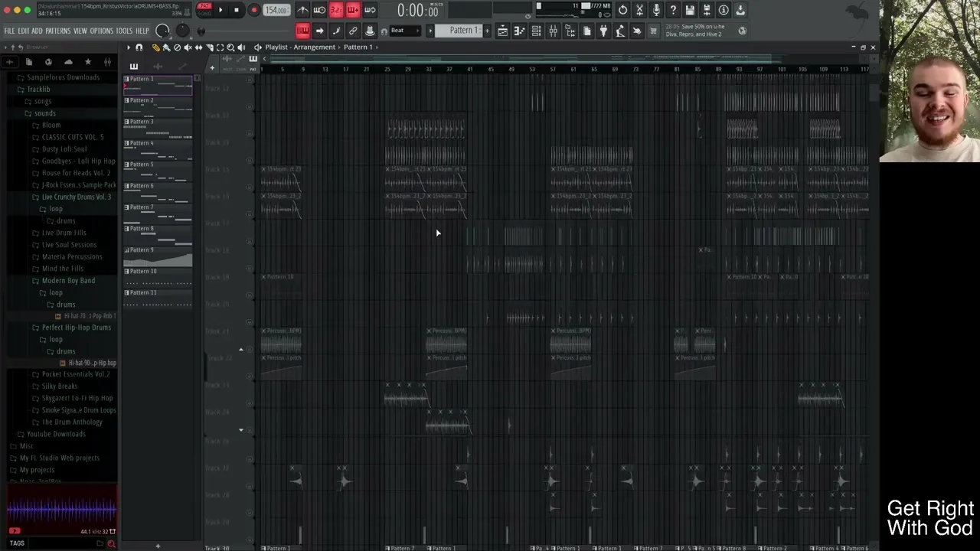Click the export/render download icon

(x=740, y=10)
